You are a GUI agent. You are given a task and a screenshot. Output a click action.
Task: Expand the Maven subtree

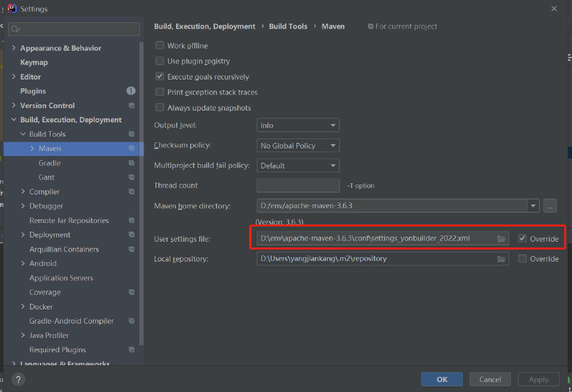click(32, 148)
